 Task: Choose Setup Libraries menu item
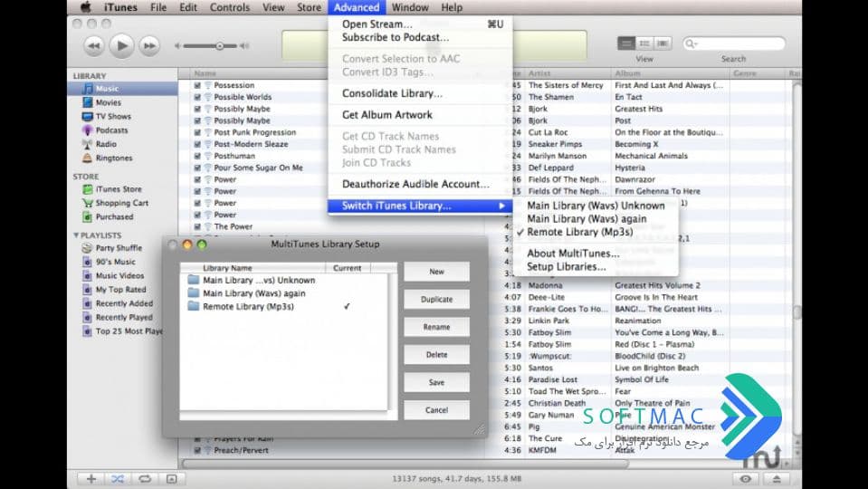point(595,266)
